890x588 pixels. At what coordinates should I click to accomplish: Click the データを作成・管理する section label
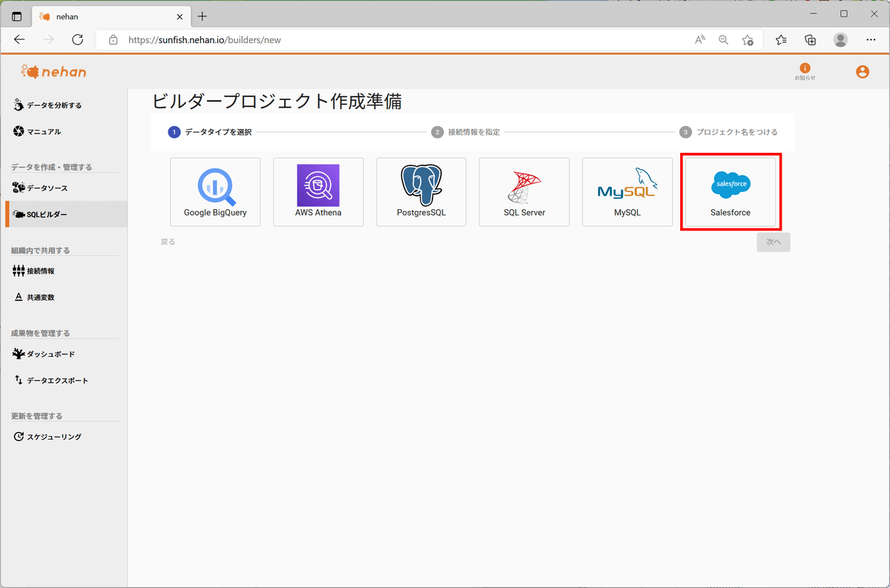pos(52,168)
